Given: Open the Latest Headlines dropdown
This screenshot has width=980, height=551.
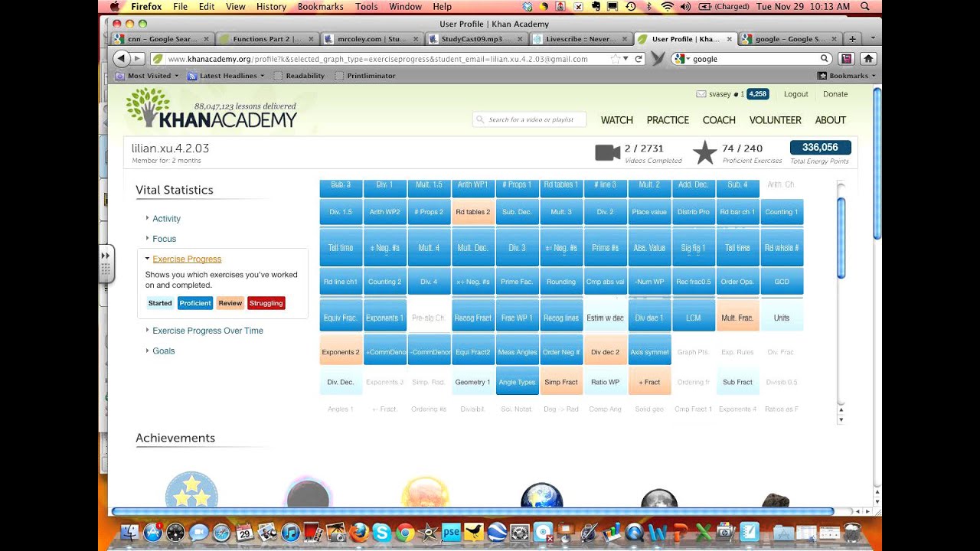Looking at the screenshot, I should click(226, 76).
